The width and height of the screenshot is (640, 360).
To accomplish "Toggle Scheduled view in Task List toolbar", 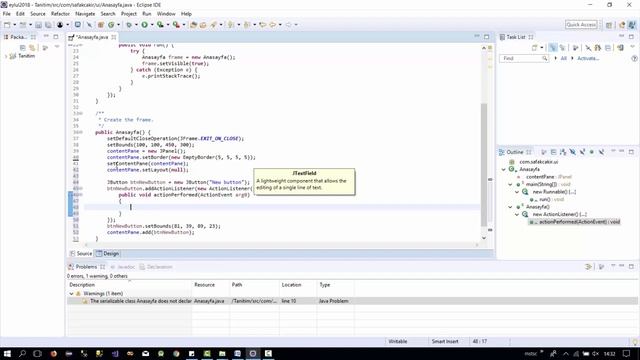I will click(x=562, y=48).
